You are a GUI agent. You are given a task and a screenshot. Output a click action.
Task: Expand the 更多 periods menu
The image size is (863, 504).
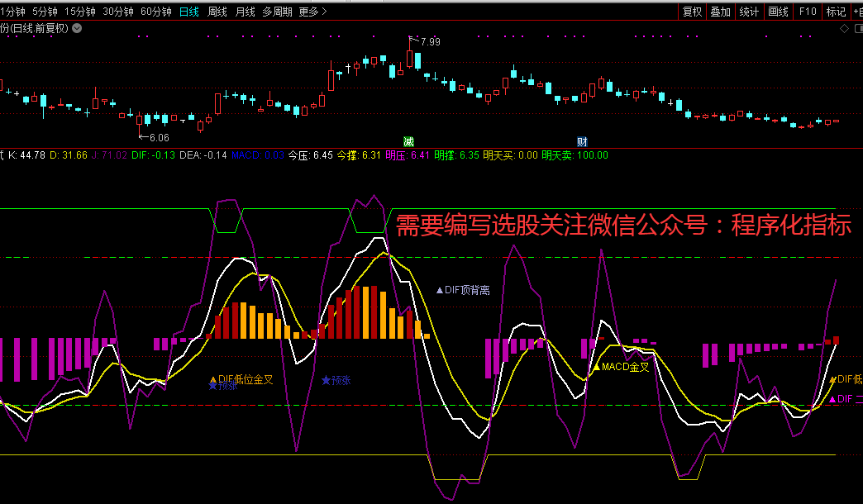312,12
